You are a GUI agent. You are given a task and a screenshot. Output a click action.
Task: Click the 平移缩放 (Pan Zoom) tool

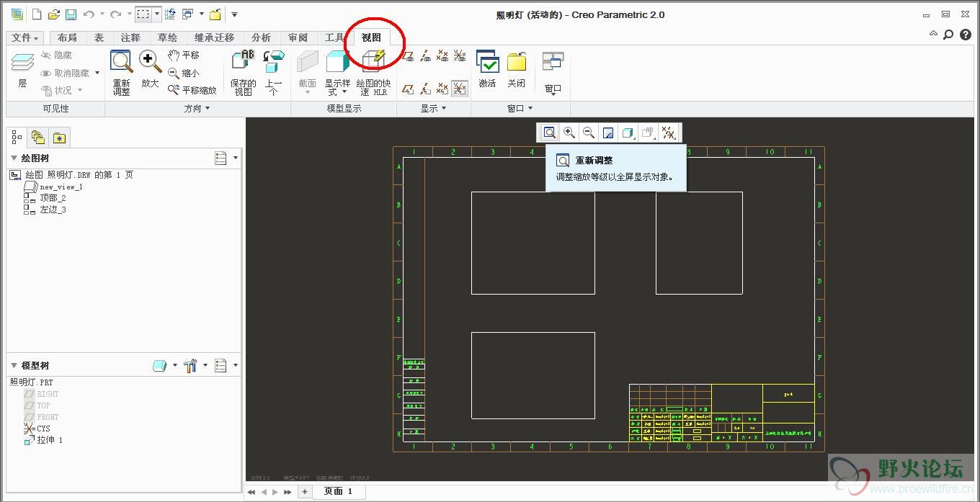192,90
